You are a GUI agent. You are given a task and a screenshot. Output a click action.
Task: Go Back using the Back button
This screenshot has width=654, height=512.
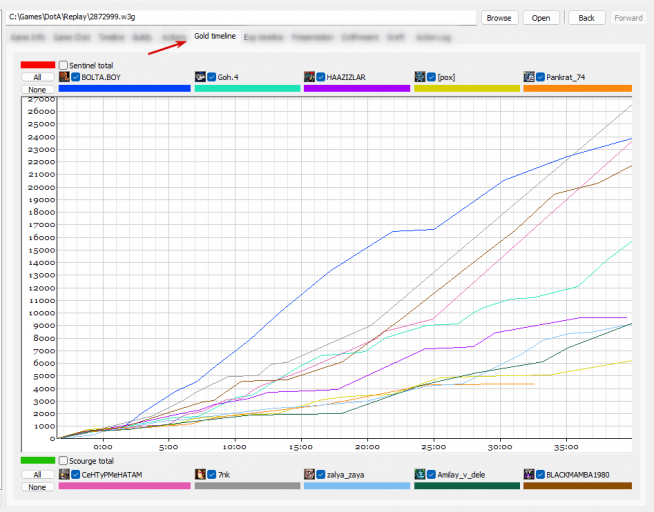click(586, 18)
